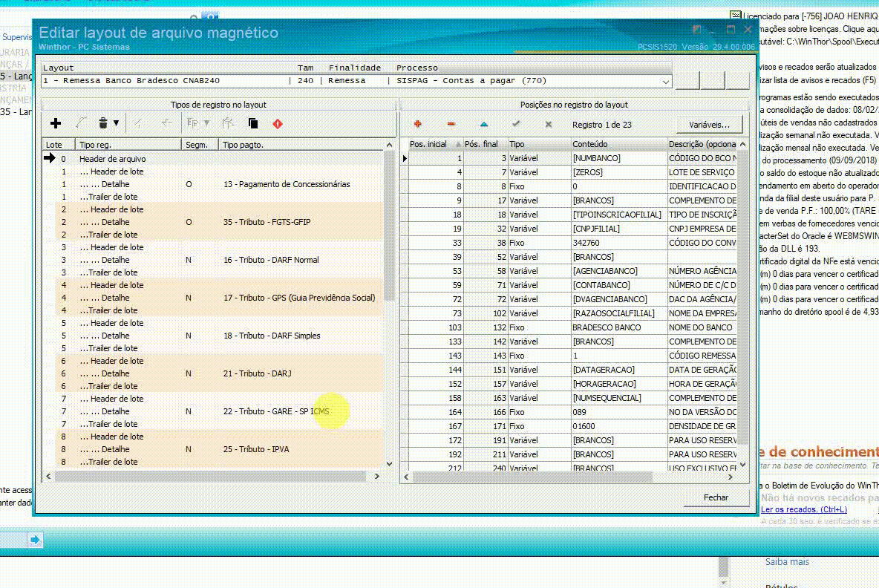Click the Fechar button
This screenshot has width=879, height=588.
pyautogui.click(x=716, y=497)
